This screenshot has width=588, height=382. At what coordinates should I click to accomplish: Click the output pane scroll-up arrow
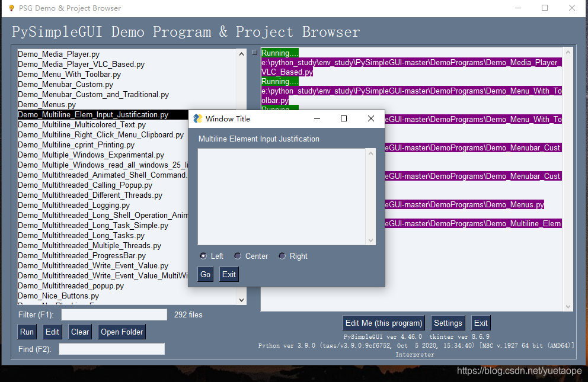[x=568, y=53]
